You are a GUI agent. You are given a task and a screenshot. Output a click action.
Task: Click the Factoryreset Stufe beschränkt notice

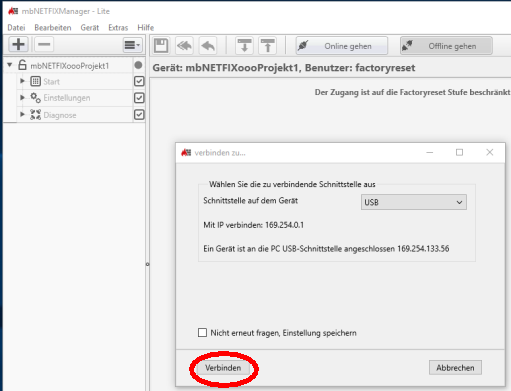[412, 92]
